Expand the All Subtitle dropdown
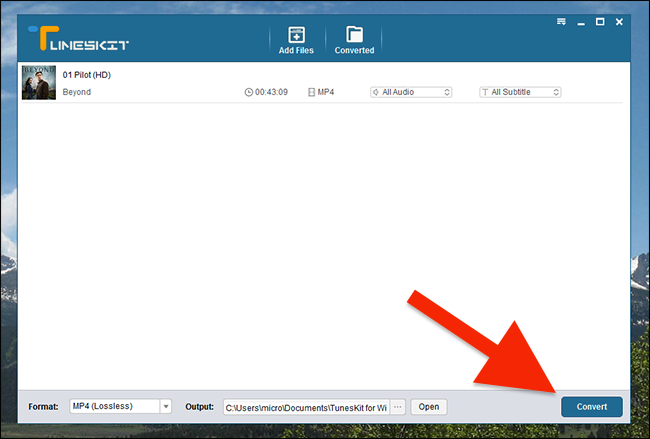This screenshot has width=650, height=439. click(520, 92)
